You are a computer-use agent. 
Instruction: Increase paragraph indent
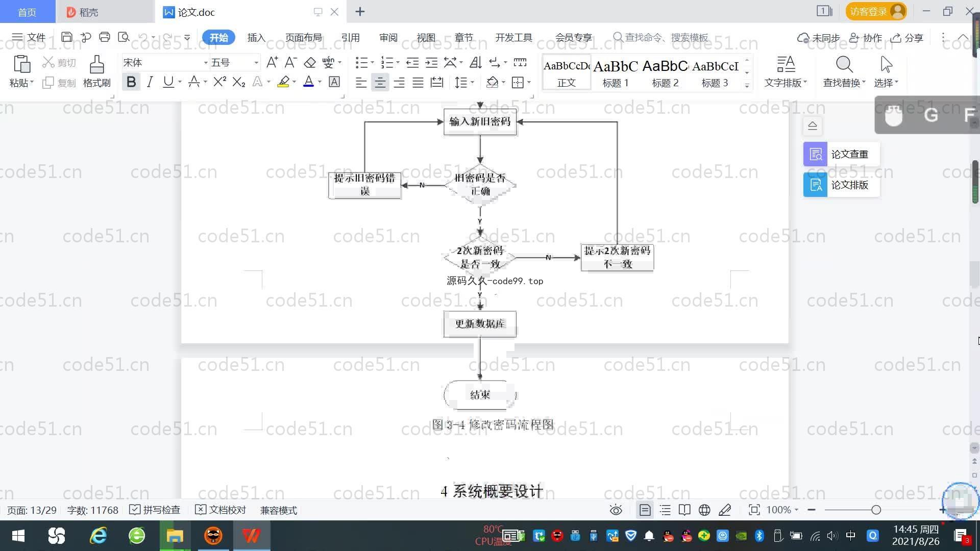[x=432, y=62]
